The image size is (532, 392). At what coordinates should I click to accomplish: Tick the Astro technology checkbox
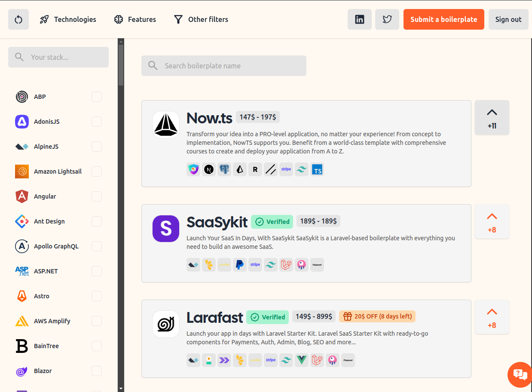click(97, 296)
